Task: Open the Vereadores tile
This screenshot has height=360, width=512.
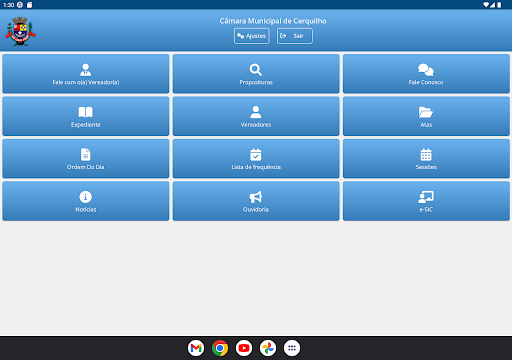Action: point(256,116)
